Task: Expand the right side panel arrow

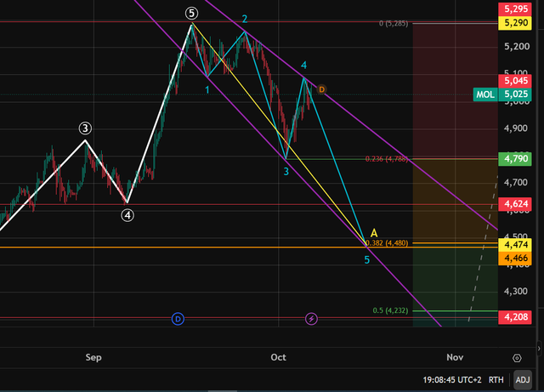Action: pyautogui.click(x=539, y=349)
